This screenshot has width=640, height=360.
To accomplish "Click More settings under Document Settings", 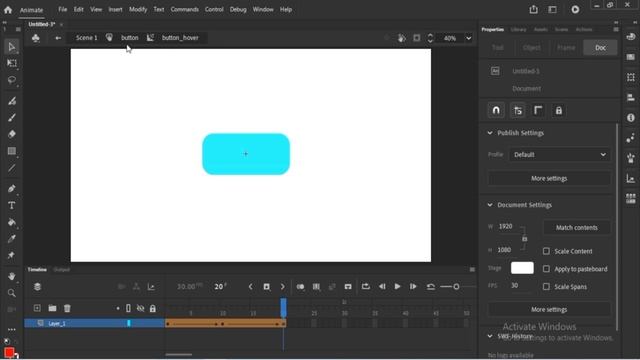I will click(x=549, y=309).
